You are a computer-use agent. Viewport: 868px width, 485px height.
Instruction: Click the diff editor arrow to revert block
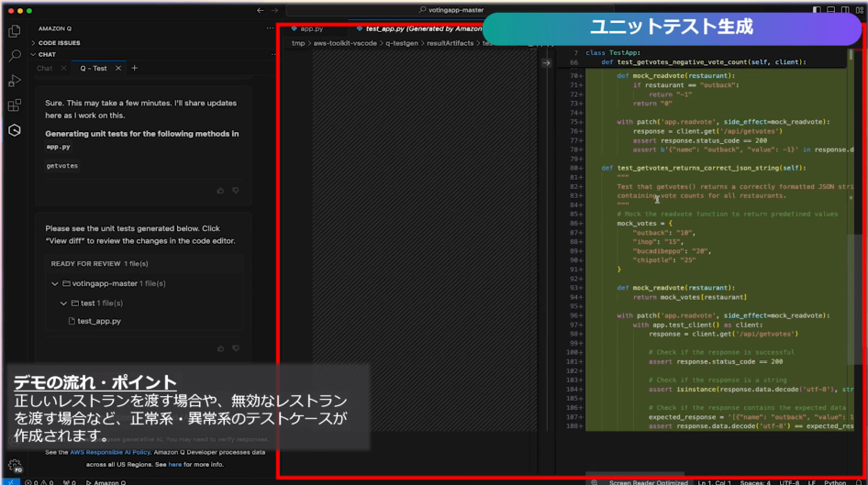(x=546, y=63)
